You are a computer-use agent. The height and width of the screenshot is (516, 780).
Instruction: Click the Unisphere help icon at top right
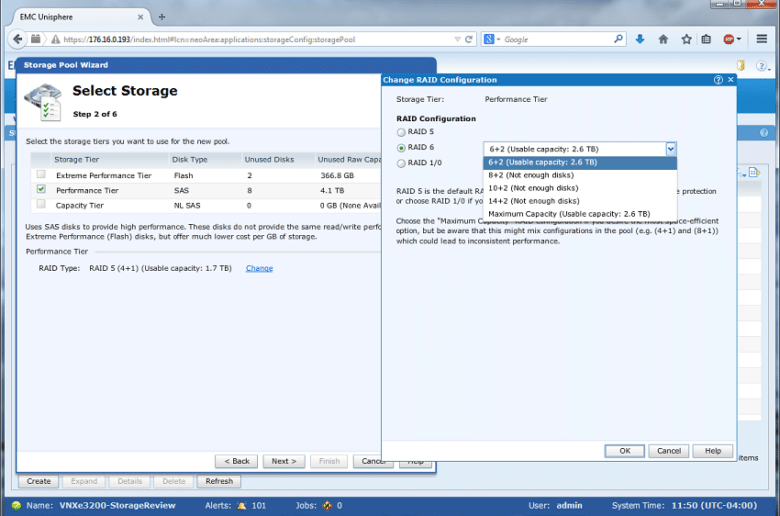click(x=761, y=66)
